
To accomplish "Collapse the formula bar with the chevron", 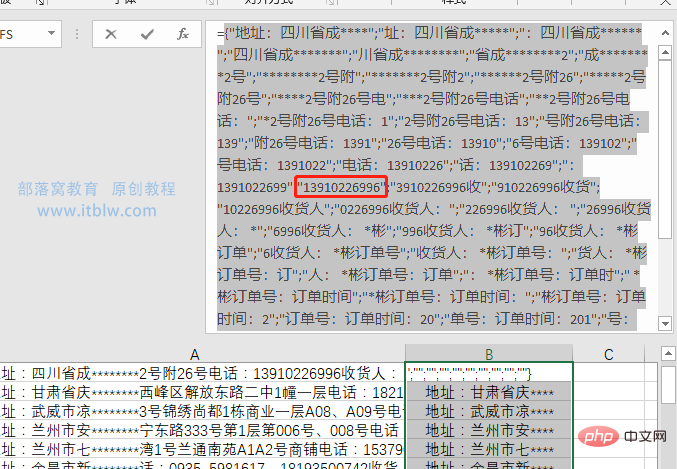I will 665,33.
